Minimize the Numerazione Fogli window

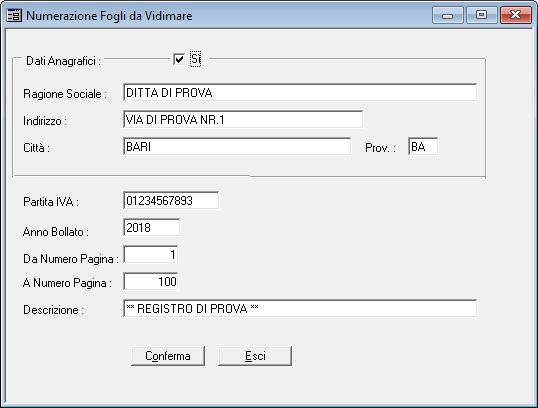coord(448,15)
